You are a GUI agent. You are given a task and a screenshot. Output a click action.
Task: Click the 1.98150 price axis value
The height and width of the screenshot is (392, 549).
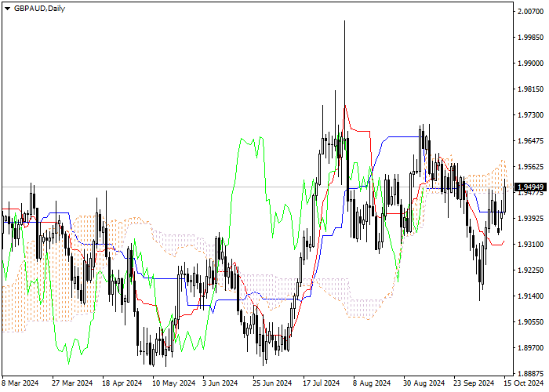click(x=530, y=89)
